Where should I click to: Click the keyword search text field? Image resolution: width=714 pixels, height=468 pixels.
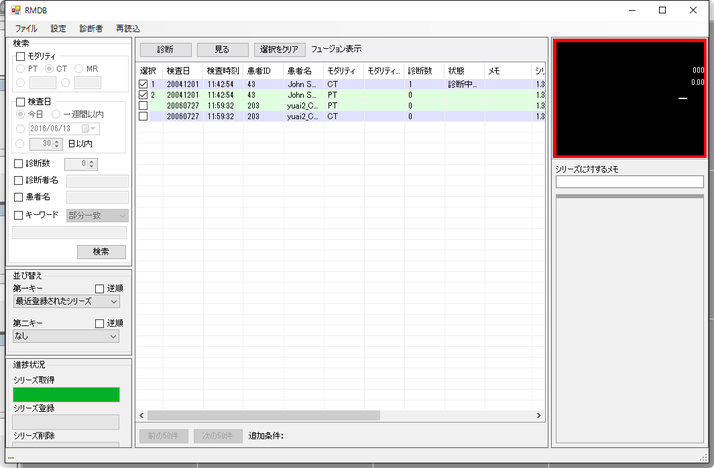tap(69, 233)
